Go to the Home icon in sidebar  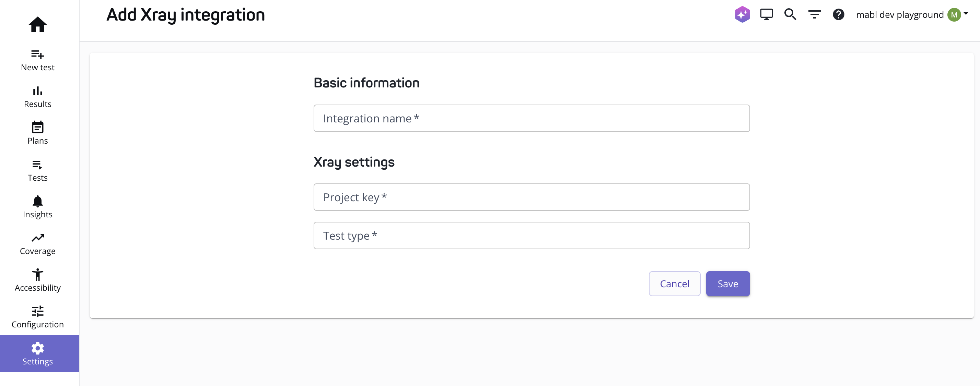(x=38, y=25)
